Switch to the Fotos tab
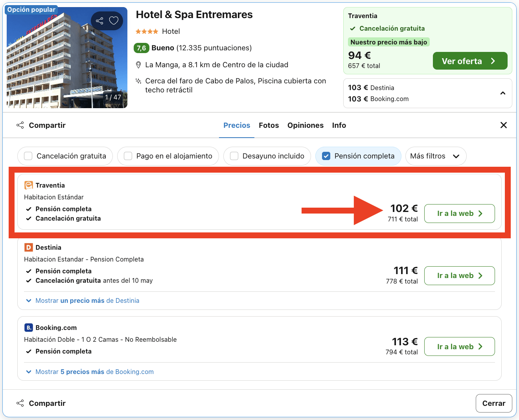 pos(269,125)
